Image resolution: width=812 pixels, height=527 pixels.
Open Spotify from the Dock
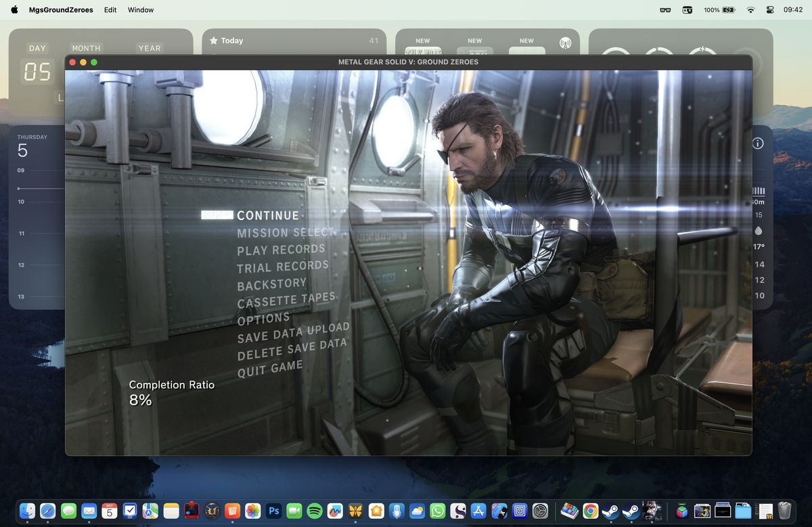point(315,511)
